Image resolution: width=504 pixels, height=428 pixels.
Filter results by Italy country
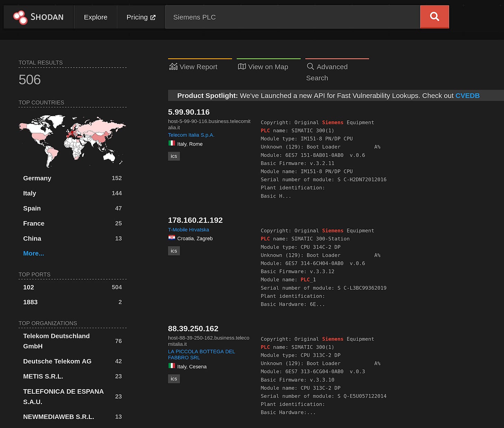click(72, 193)
